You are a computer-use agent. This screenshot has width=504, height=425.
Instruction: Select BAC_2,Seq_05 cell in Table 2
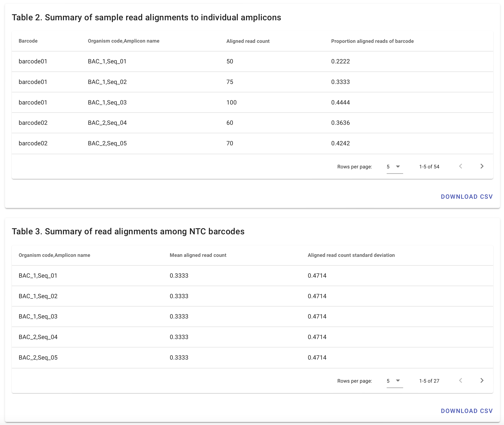[107, 143]
